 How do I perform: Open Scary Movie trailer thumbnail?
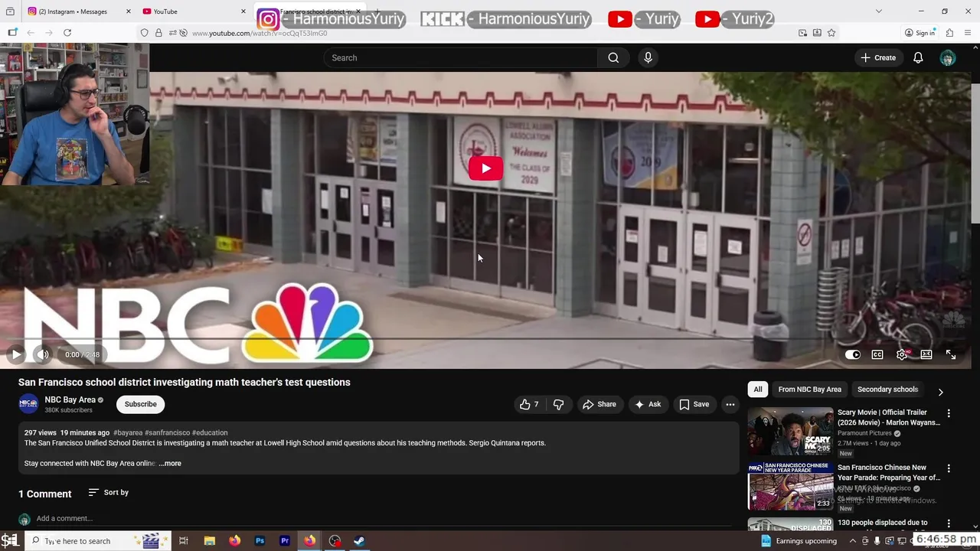coord(791,431)
